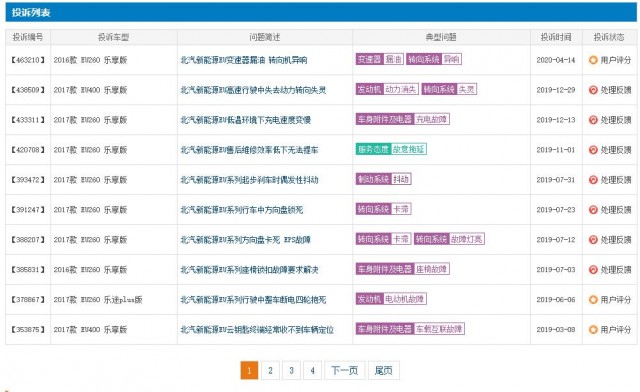Click the 用户评分 star icon for complaint 463210

tap(593, 60)
